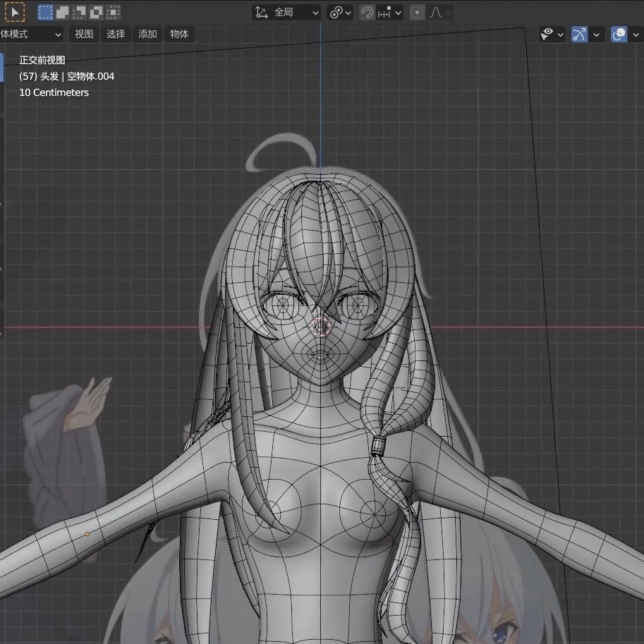Expand the gizmo options arrow
The height and width of the screenshot is (644, 644).
coord(596,35)
